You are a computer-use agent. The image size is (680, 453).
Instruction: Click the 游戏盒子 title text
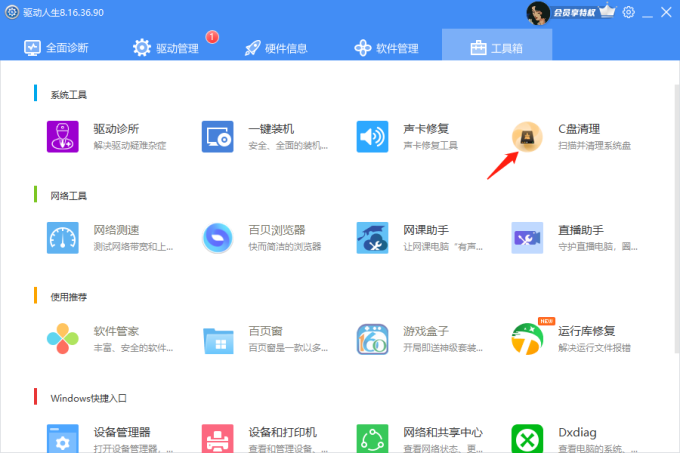[x=426, y=331]
